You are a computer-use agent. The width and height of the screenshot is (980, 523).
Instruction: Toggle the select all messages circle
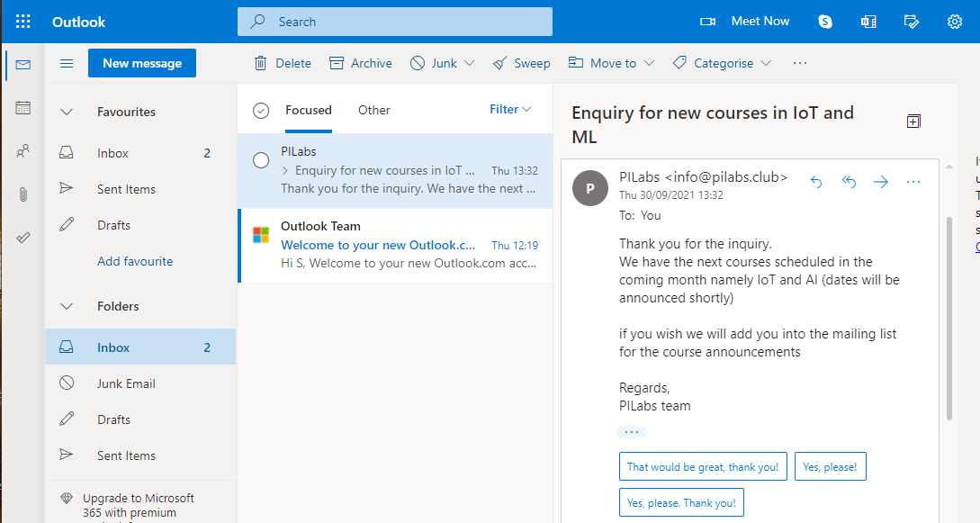(x=261, y=111)
